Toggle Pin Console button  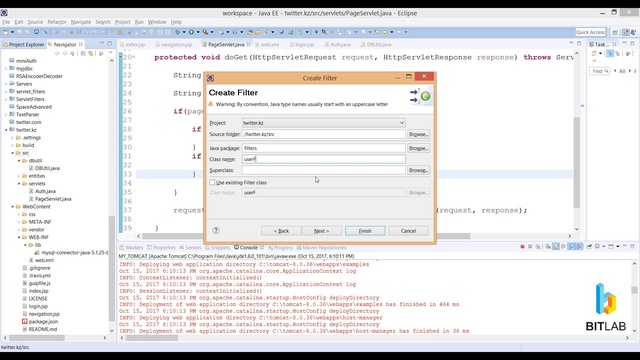pos(589,247)
